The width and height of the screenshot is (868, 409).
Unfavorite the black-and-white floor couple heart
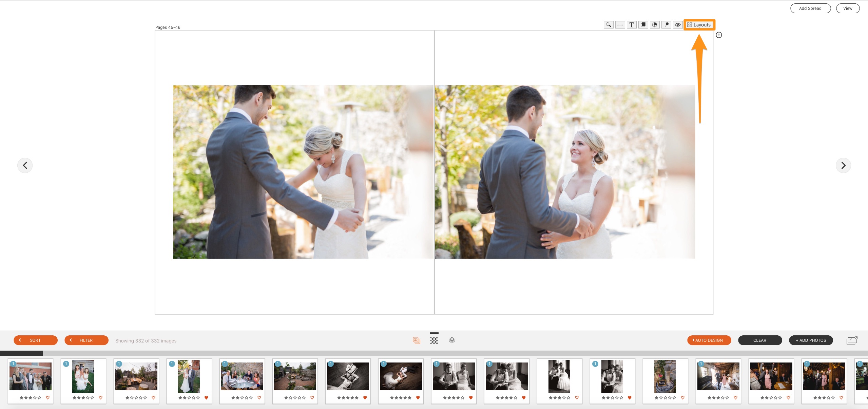tap(365, 397)
